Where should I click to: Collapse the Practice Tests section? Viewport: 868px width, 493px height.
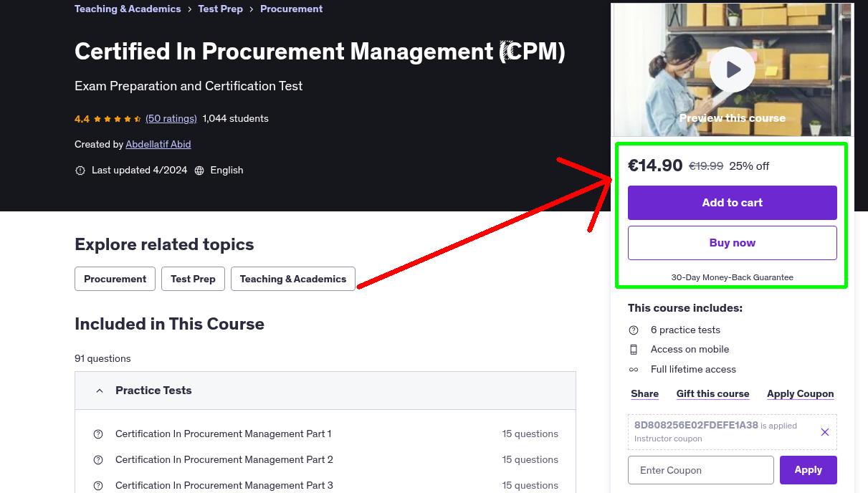click(100, 391)
